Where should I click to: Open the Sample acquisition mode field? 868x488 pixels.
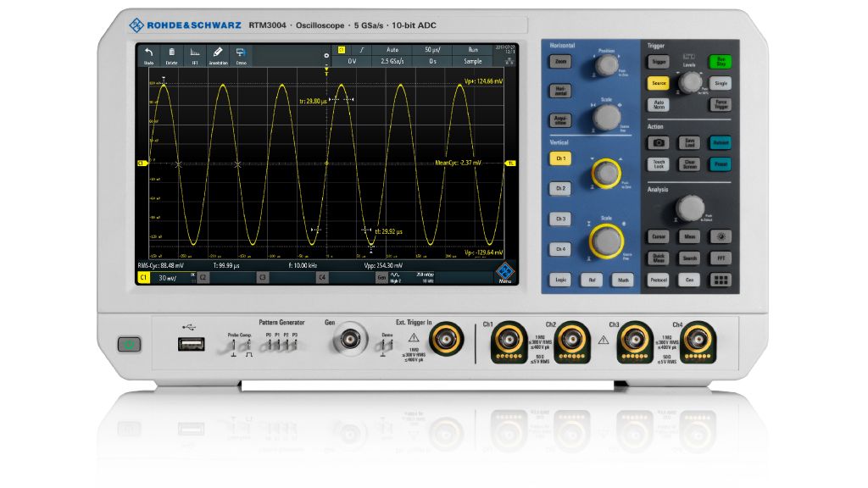click(x=473, y=61)
